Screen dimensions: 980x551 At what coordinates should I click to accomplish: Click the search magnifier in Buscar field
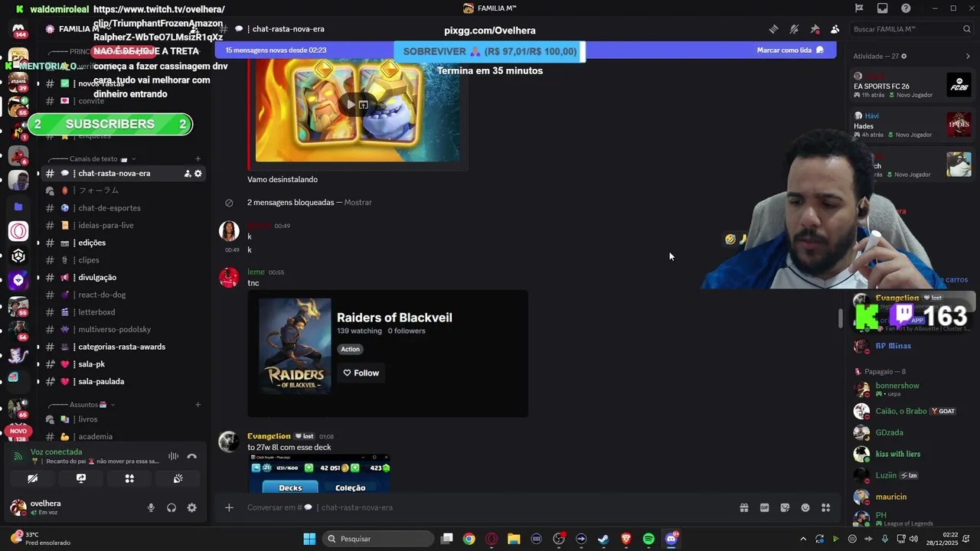967,29
